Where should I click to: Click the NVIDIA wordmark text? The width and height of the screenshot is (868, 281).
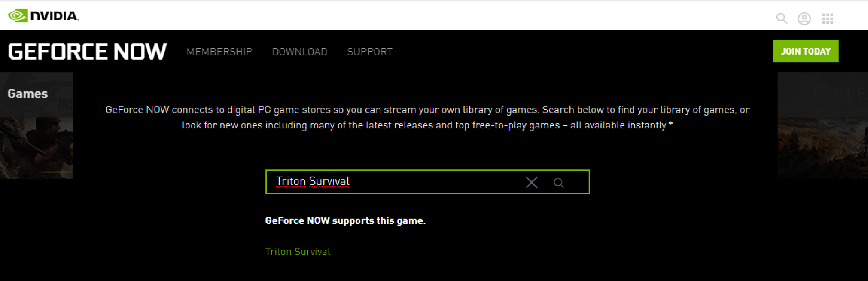tap(55, 16)
